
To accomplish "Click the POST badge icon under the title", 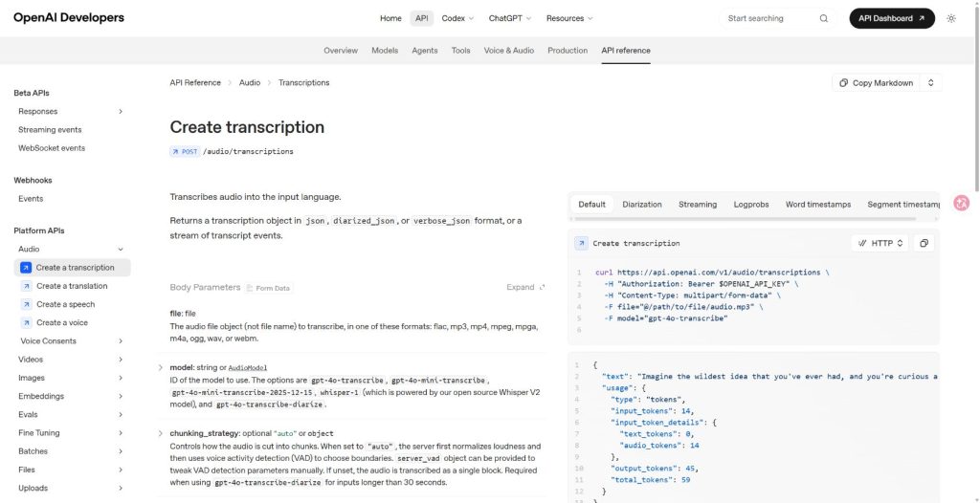I will [185, 151].
